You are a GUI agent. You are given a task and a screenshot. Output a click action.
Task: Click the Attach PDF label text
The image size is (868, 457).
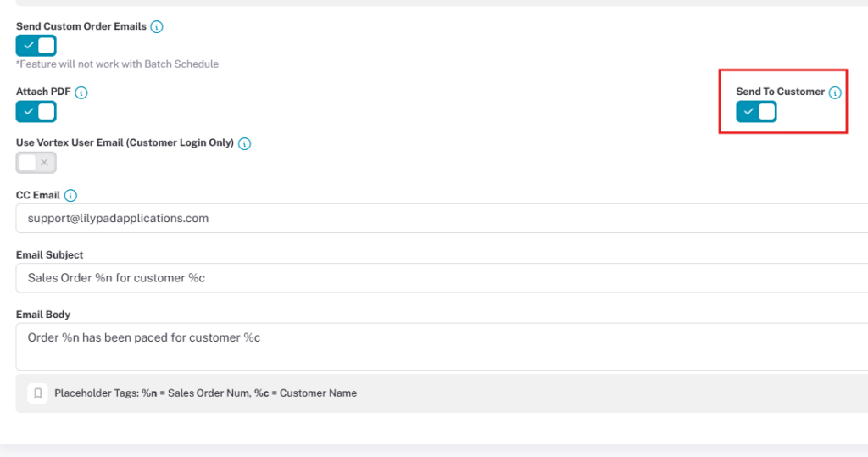[43, 92]
